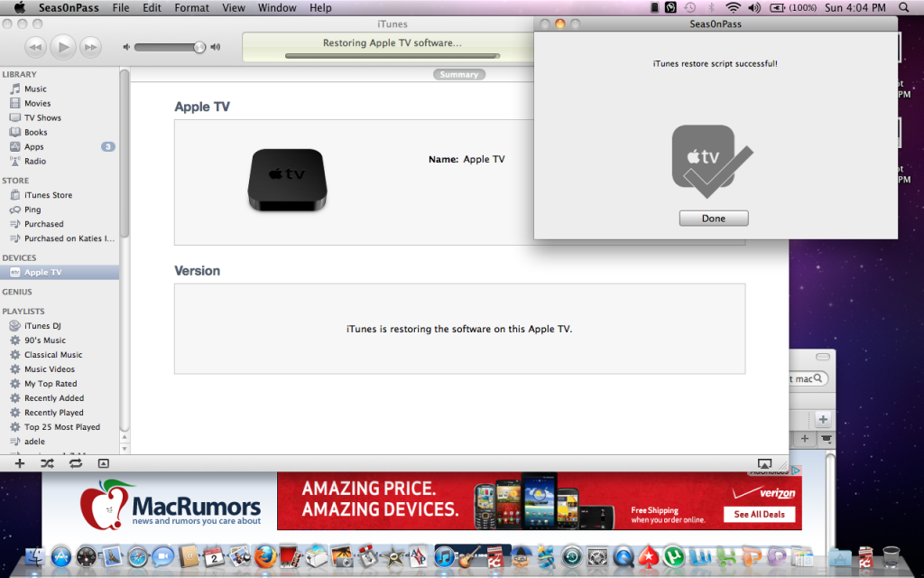Show the artwork viewer pane
This screenshot has width=924, height=578.
tap(103, 463)
